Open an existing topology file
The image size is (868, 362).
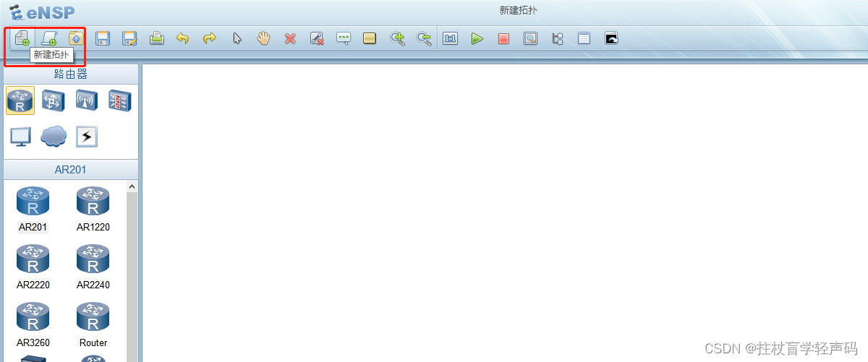(76, 38)
